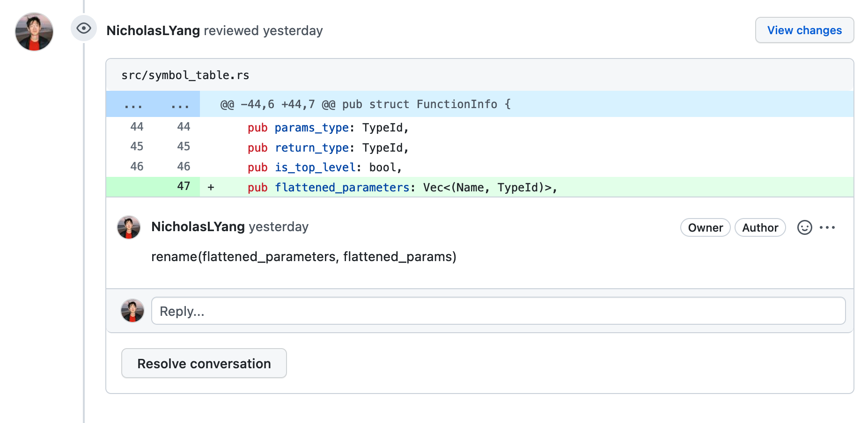The image size is (868, 423).
Task: Select the Reply input field
Action: click(498, 310)
